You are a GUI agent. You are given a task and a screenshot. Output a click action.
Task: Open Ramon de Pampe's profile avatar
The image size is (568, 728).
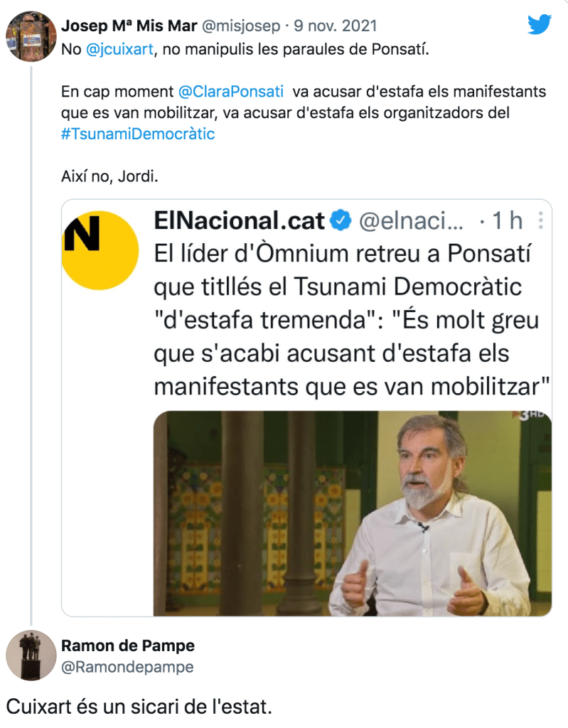(31, 655)
